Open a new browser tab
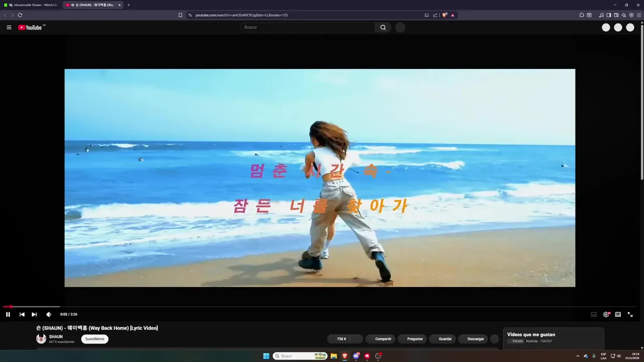Viewport: 644px width, 362px height. (129, 5)
